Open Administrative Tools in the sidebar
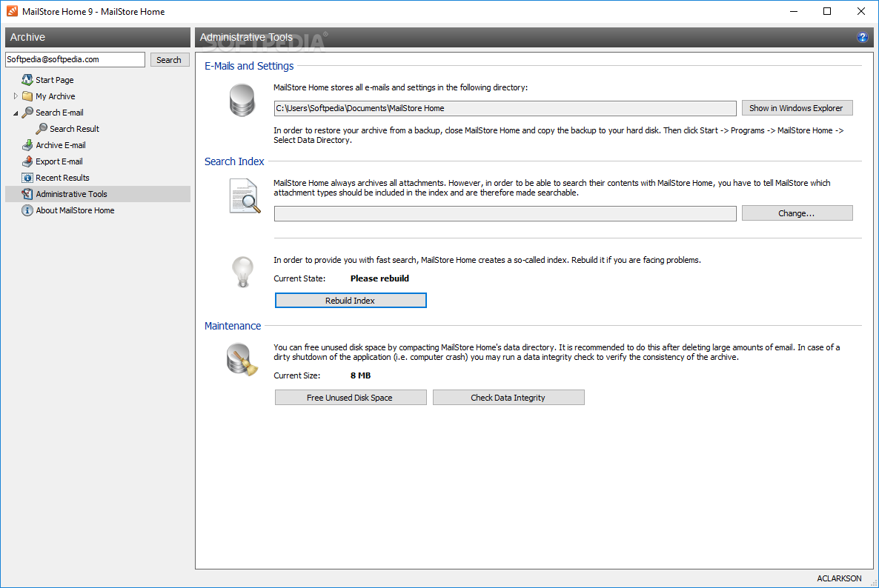Screen dimensions: 879x588 71,194
